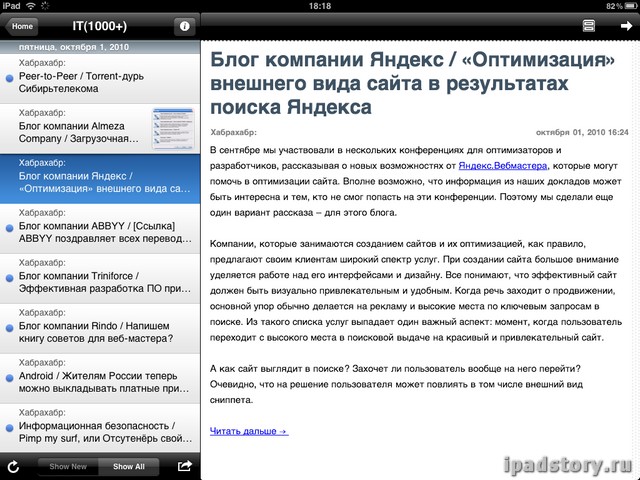Open the Triniforce blog article

click(100, 279)
